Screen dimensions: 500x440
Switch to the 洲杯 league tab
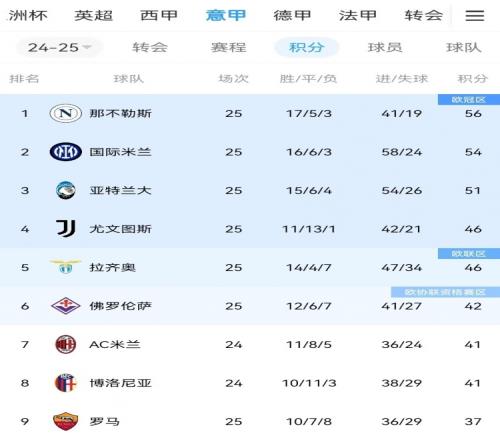[x=28, y=15]
